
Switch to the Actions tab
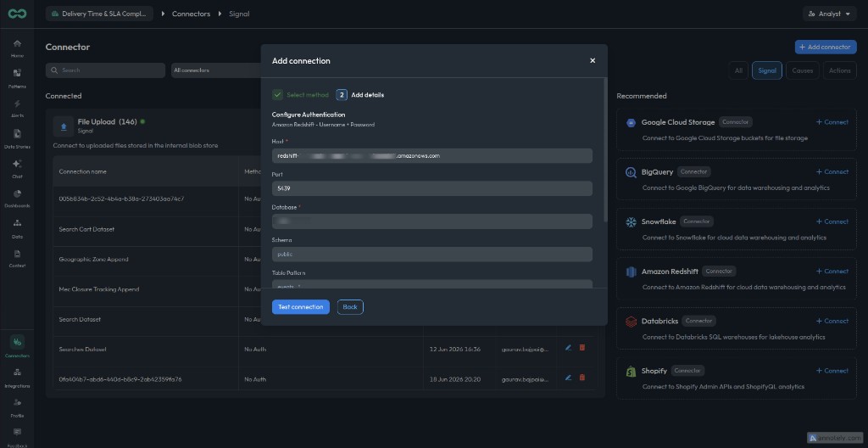pos(840,70)
